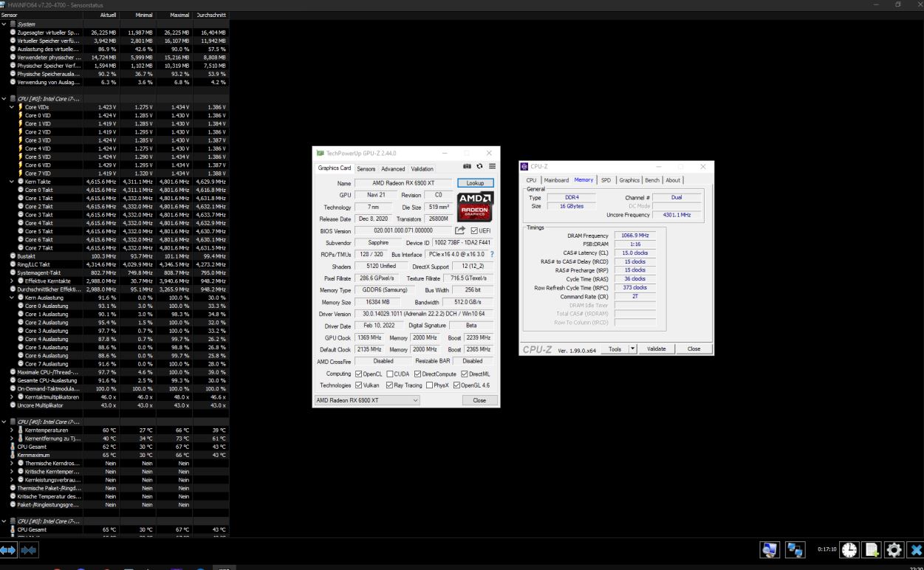Open CPU-Z Tools dropdown arrow
Viewport: 924px width, 570px height.
[x=632, y=348]
